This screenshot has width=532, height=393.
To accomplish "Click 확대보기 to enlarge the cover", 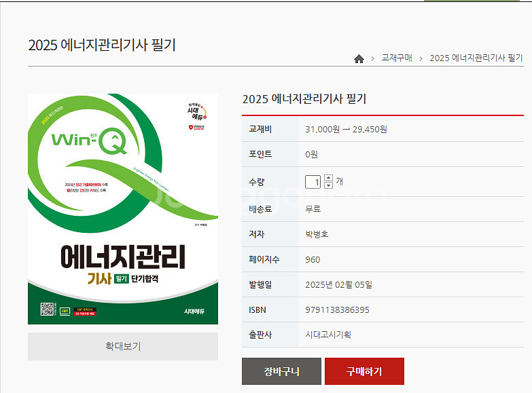I will pos(123,346).
